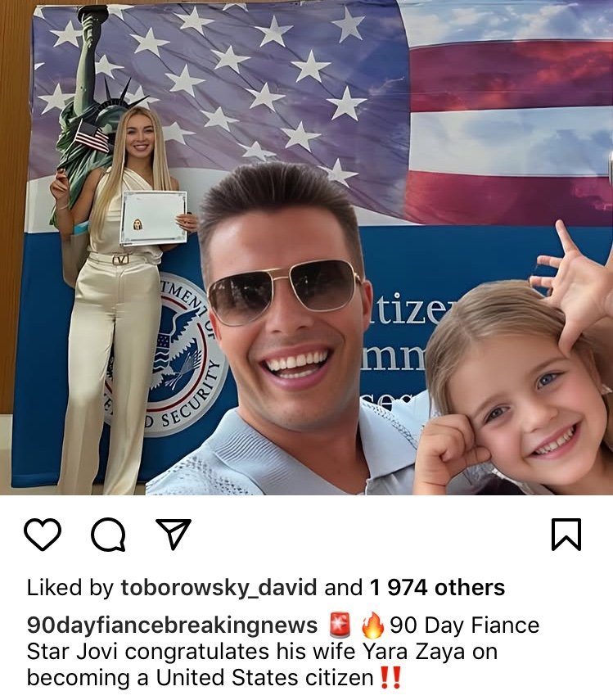
Task: Save the post with the bookmark icon
Action: [566, 535]
